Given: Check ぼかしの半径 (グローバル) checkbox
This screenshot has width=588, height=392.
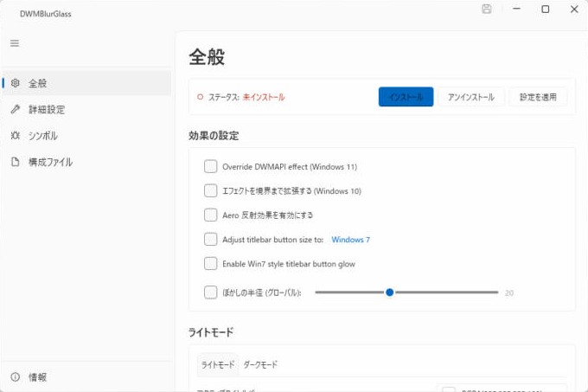Looking at the screenshot, I should (210, 292).
